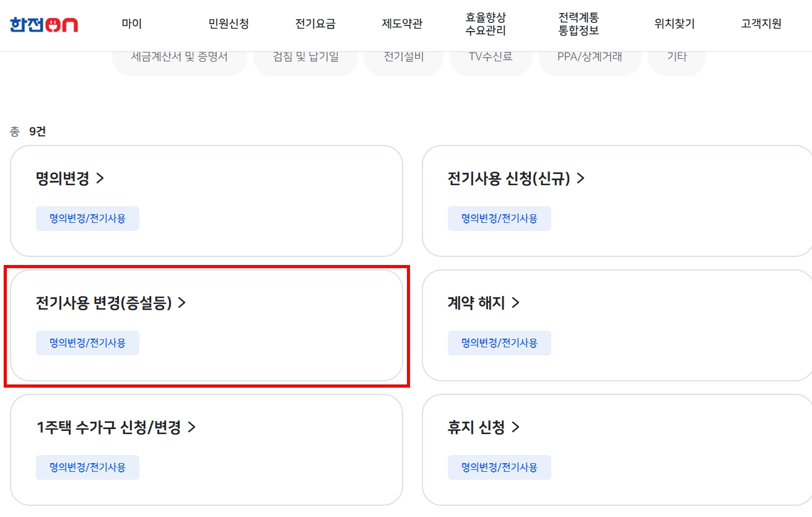This screenshot has width=812, height=517.
Task: Open the 고객지원 menu
Action: [x=761, y=24]
